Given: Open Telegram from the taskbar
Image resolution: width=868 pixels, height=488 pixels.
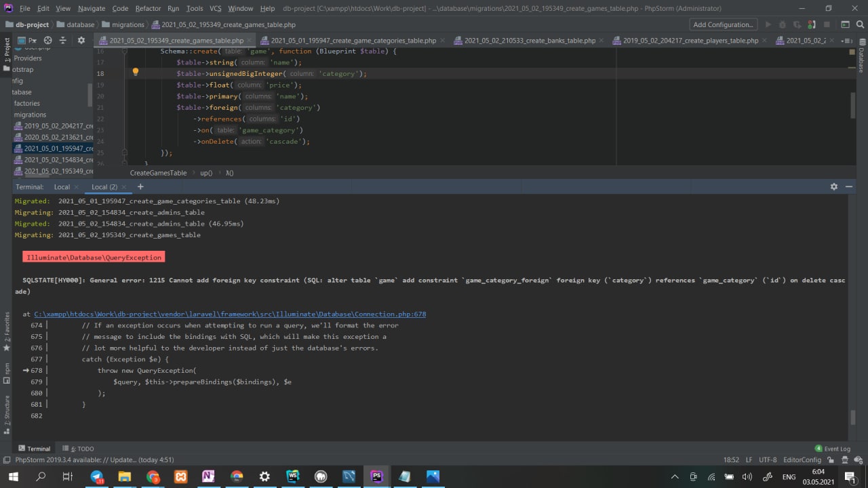Looking at the screenshot, I should [97, 476].
